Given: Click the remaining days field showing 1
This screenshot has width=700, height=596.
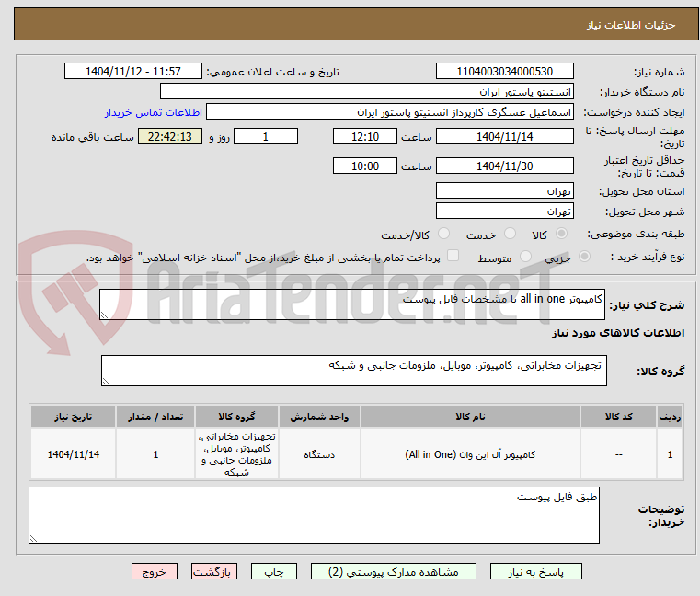Looking at the screenshot, I should pyautogui.click(x=266, y=136).
